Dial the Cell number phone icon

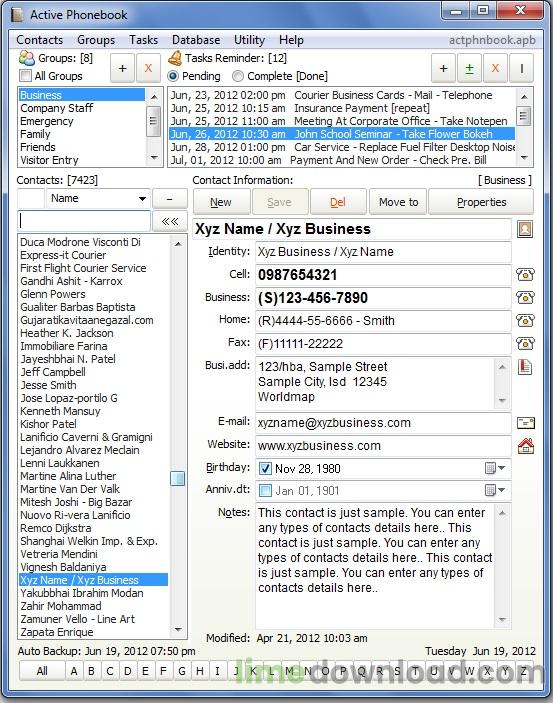pyautogui.click(x=525, y=274)
